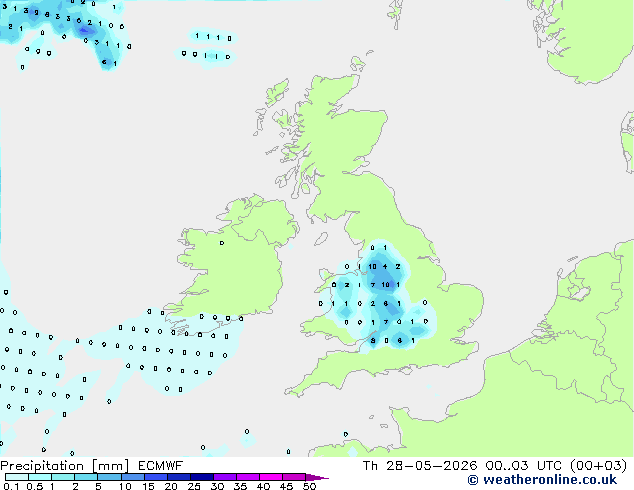
Task: Pick the 35–40 mm legend color box
Action: click(x=248, y=477)
